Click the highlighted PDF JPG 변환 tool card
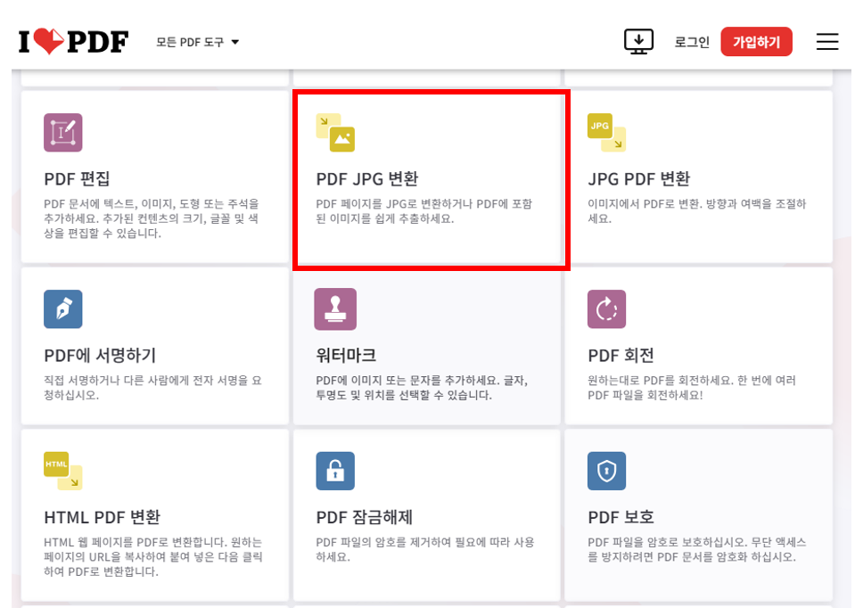 pyautogui.click(x=431, y=178)
